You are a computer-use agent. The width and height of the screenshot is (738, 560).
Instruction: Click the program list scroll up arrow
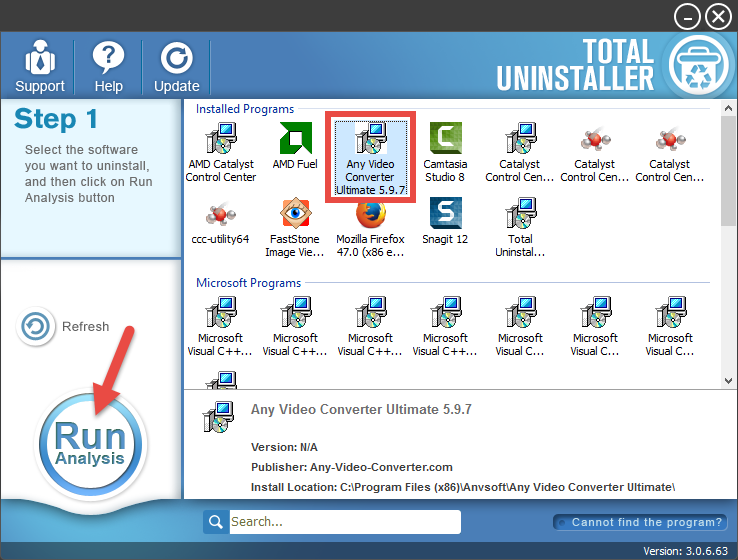tap(728, 108)
